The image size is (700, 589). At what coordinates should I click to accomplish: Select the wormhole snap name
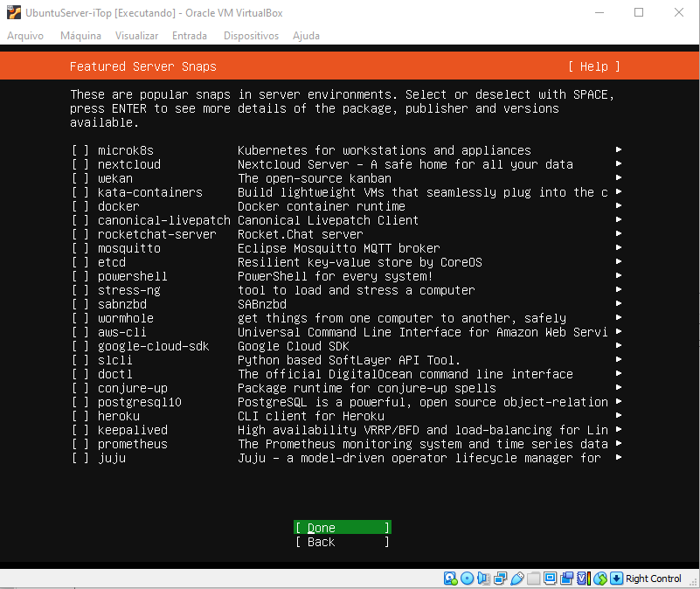point(126,318)
